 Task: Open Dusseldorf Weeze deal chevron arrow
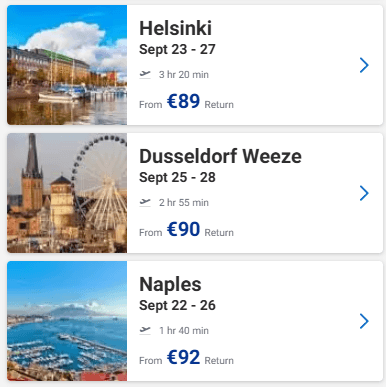pyautogui.click(x=364, y=193)
